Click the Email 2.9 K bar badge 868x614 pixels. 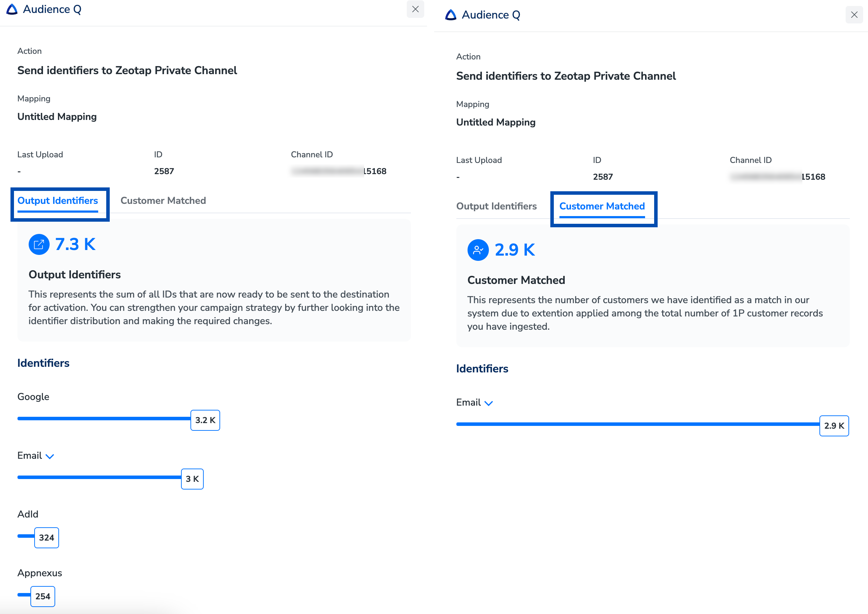point(834,426)
